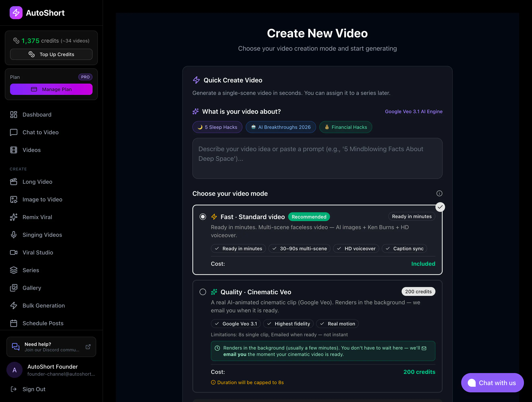Click the Ready in minutes badge top right

click(x=411, y=216)
